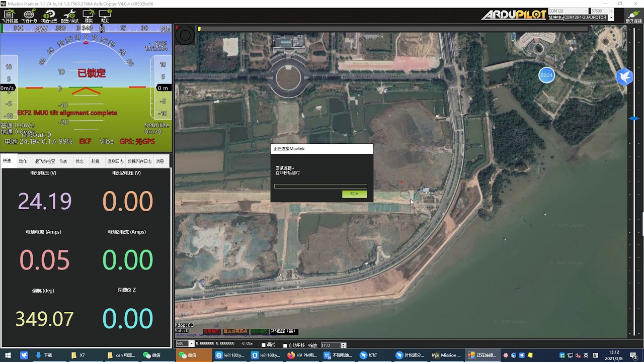Open the 初始设置 initial setup screen
This screenshot has height=362, width=644.
49,16
